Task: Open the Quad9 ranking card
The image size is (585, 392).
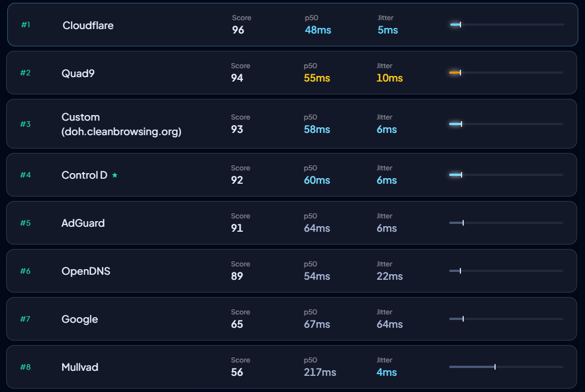Action: pos(291,73)
